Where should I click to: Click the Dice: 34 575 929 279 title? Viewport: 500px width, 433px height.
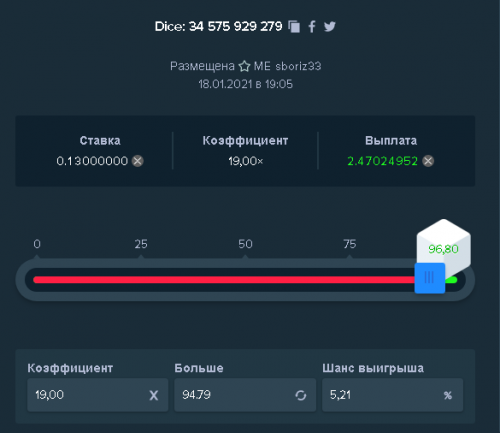click(218, 26)
